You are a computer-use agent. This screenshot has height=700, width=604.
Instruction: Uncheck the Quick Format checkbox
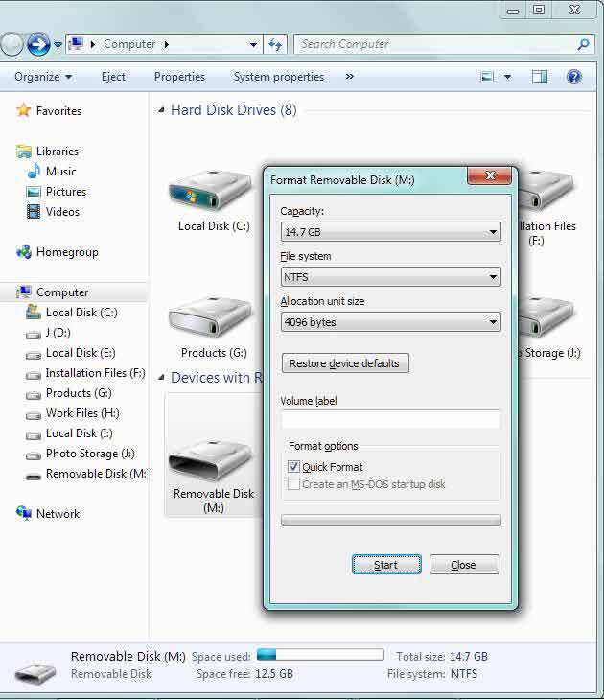point(295,467)
